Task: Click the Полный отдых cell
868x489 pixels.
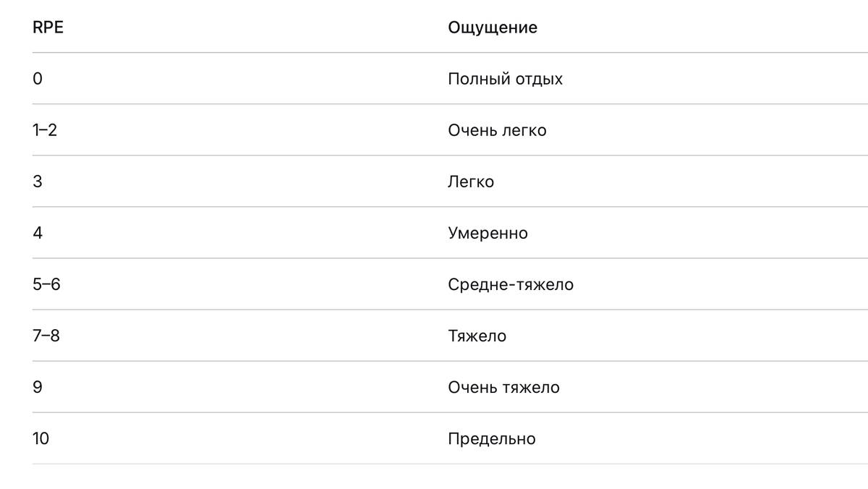Action: 505,79
